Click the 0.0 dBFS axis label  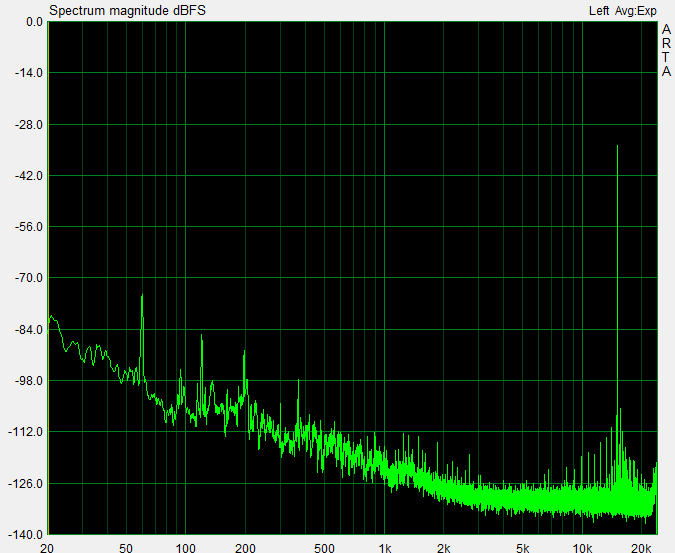(x=34, y=22)
